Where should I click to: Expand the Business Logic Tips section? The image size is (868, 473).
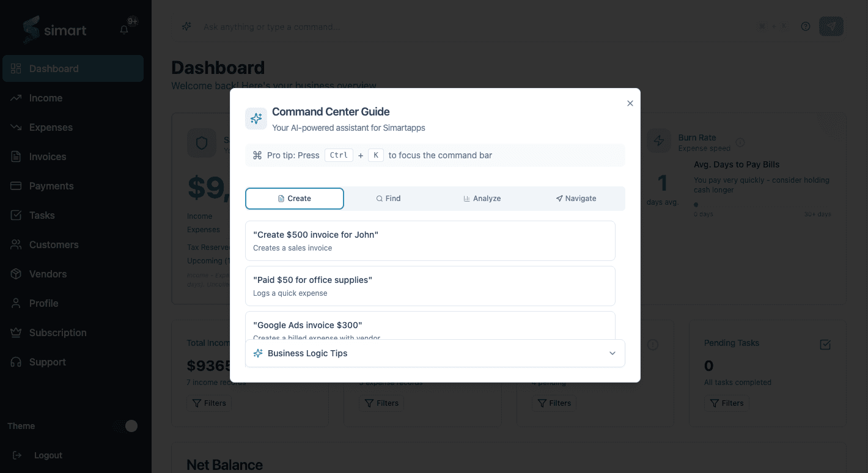pos(435,353)
